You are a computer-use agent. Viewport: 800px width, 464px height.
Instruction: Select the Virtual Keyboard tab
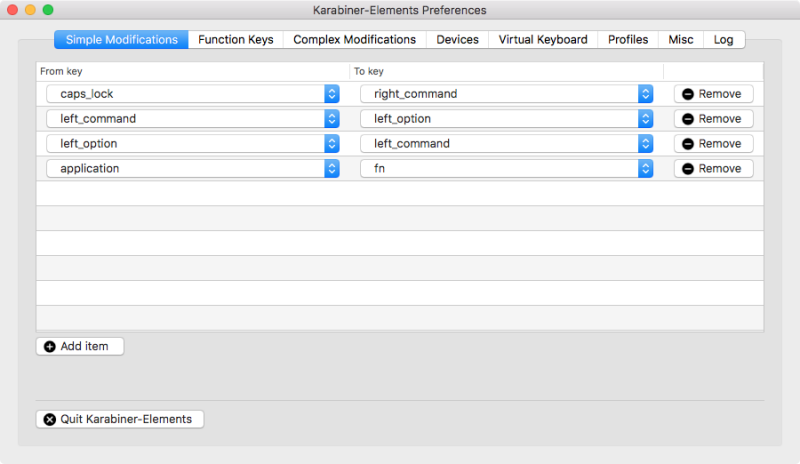[x=543, y=40]
